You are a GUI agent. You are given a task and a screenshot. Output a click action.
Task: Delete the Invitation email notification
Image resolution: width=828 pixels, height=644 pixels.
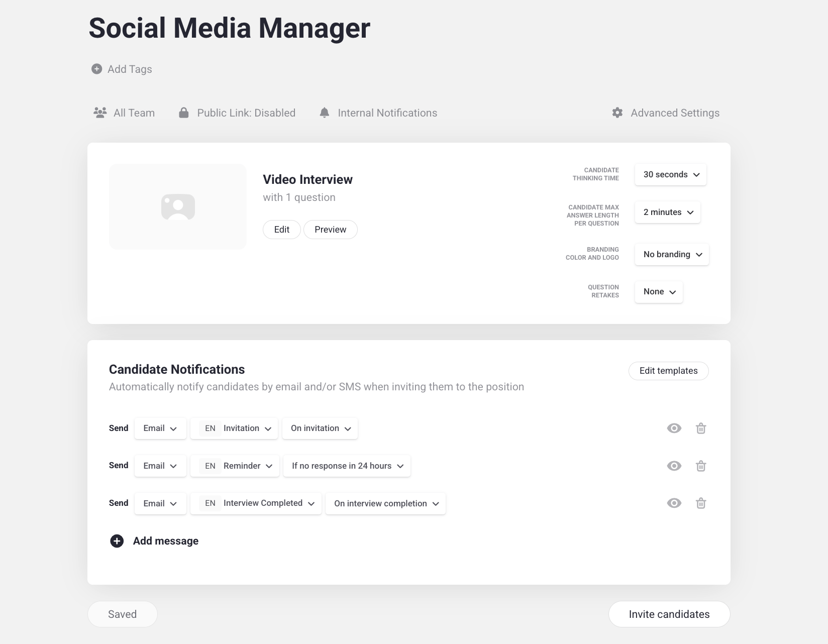[701, 428]
